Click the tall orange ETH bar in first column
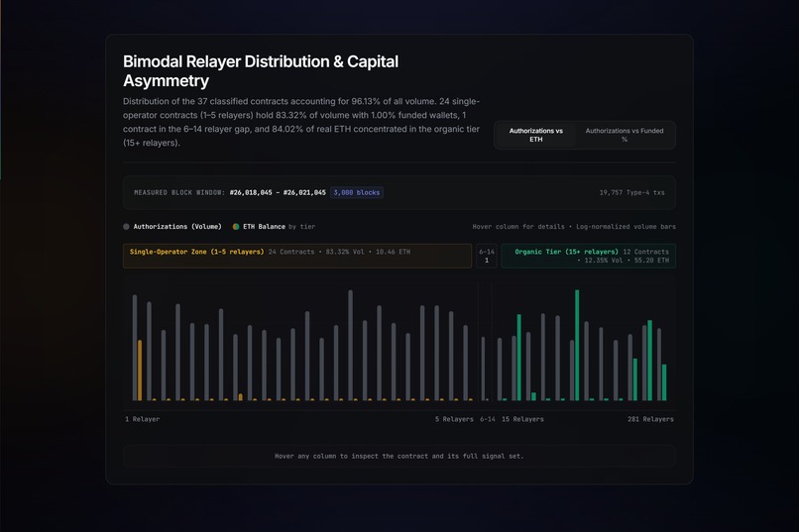Screen dimensions: 799x532 pos(140,371)
